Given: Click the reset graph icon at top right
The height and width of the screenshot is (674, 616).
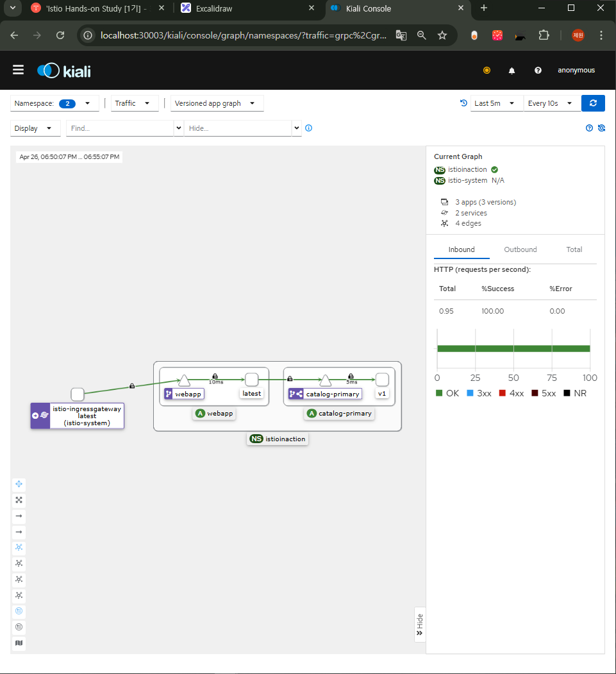Looking at the screenshot, I should [x=601, y=128].
